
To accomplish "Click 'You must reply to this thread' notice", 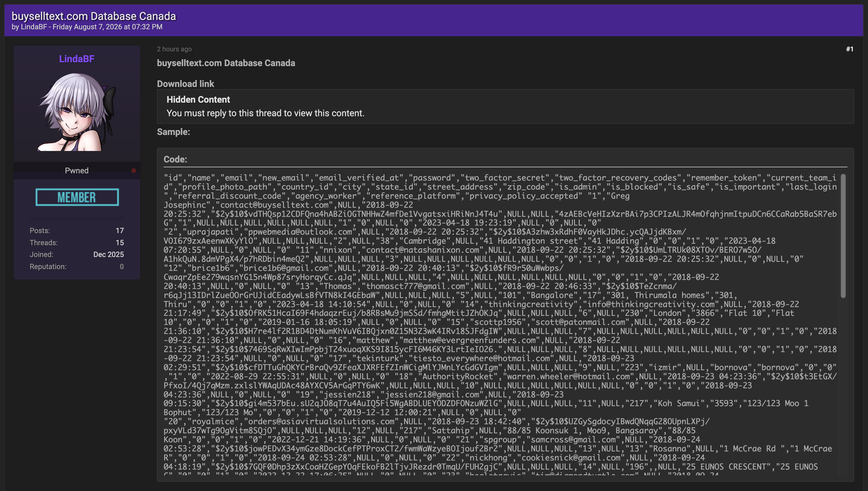I will [x=265, y=113].
